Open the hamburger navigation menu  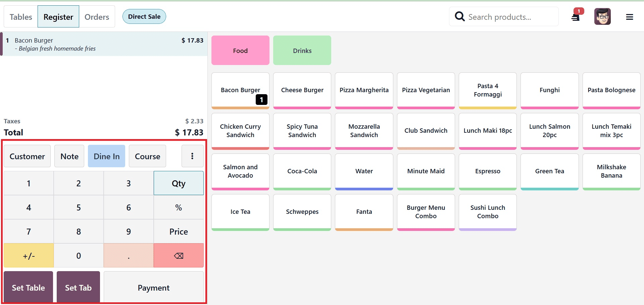click(630, 16)
